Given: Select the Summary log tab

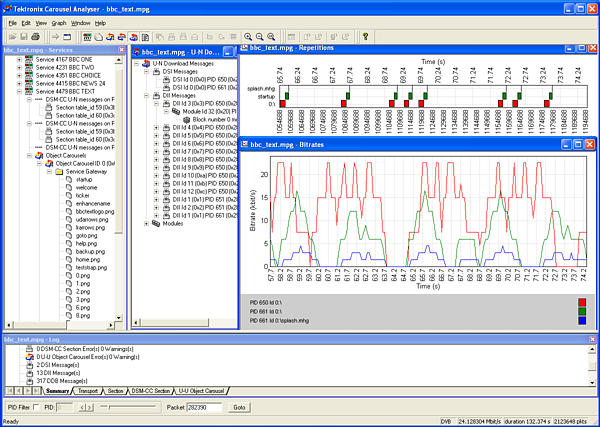Looking at the screenshot, I should coord(57,391).
